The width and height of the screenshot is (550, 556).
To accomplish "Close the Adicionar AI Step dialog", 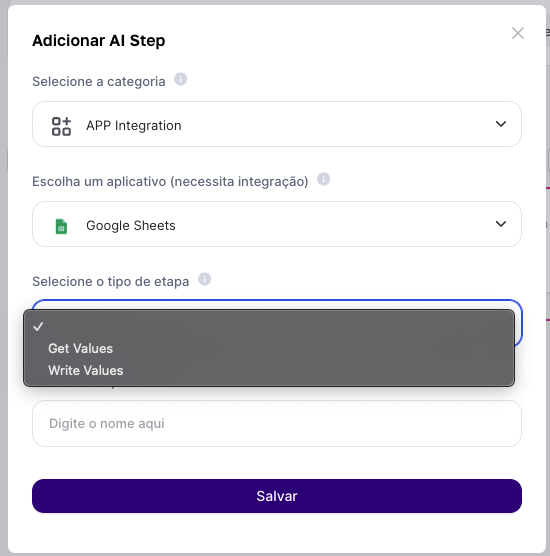I will [518, 33].
